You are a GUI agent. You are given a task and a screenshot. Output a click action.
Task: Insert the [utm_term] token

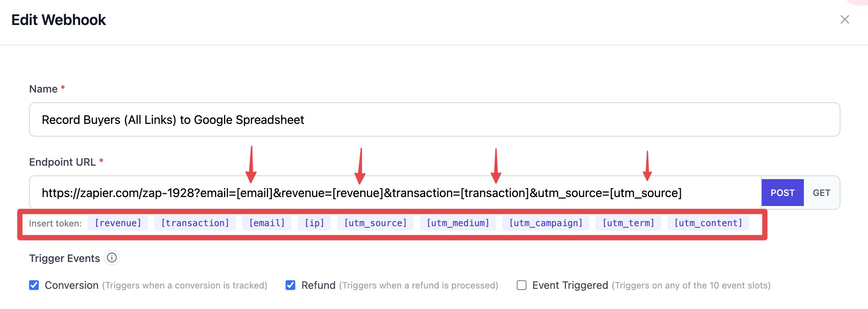[x=628, y=223]
